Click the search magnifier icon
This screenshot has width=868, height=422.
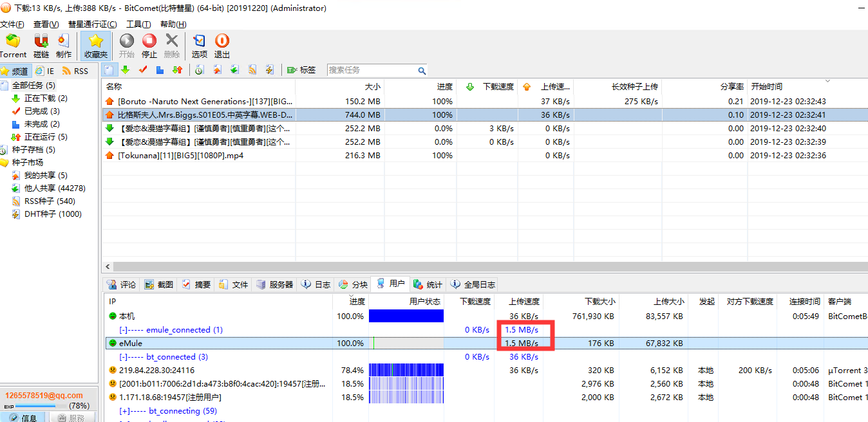[x=422, y=71]
